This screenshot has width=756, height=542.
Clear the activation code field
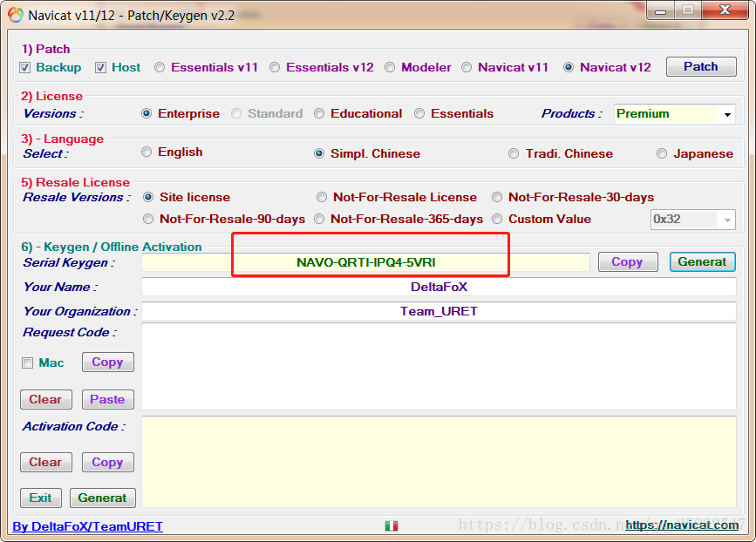(x=46, y=462)
